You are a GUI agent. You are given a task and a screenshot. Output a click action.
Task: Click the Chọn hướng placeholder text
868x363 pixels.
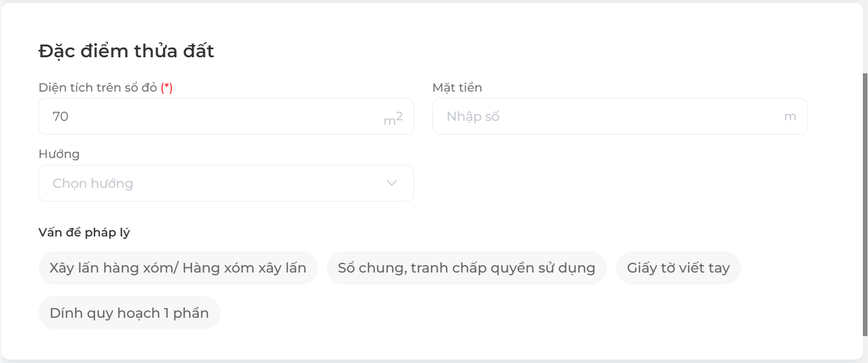pyautogui.click(x=92, y=183)
